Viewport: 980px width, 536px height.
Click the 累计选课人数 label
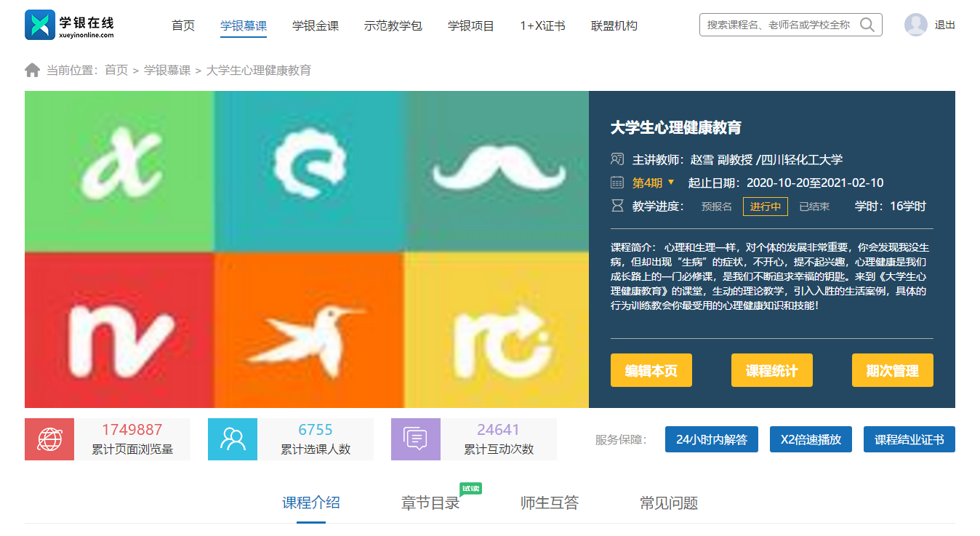pos(316,449)
